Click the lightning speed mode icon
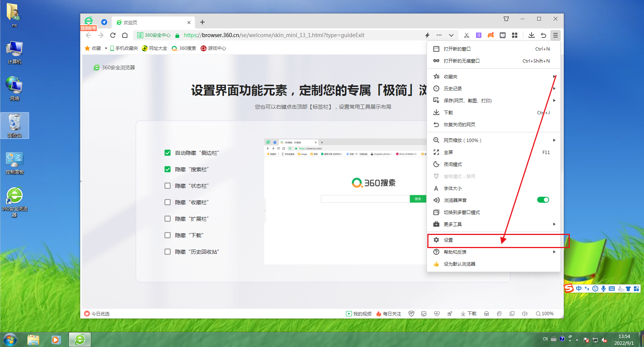644x347 pixels. pyautogui.click(x=427, y=35)
